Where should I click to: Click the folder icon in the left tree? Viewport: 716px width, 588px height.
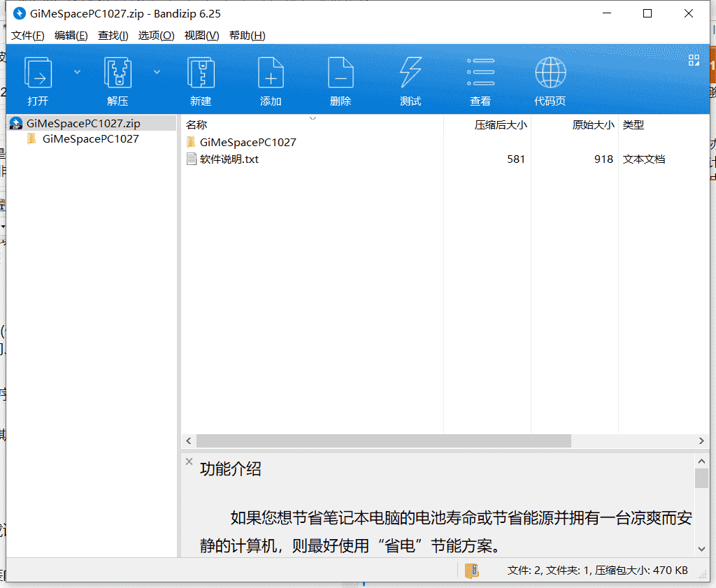(31, 138)
